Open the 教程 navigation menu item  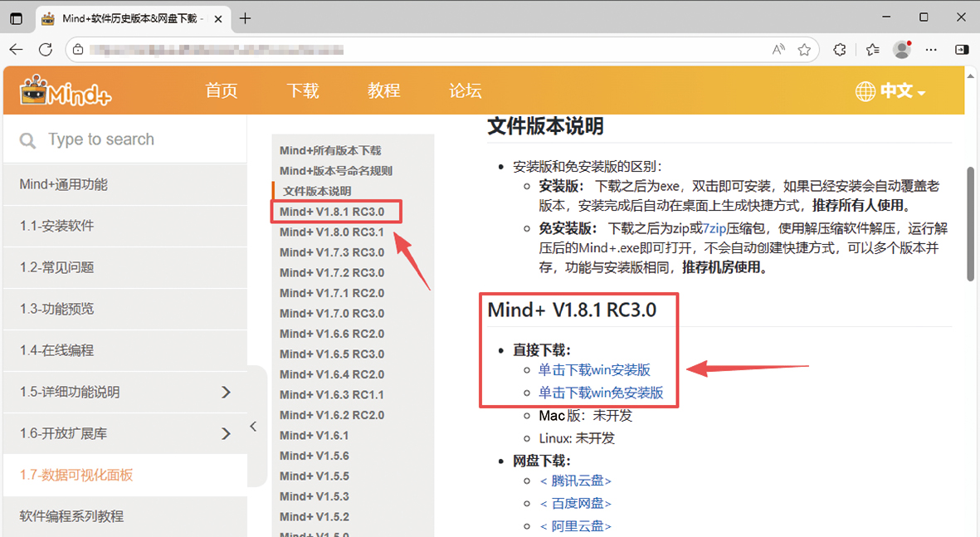(384, 91)
